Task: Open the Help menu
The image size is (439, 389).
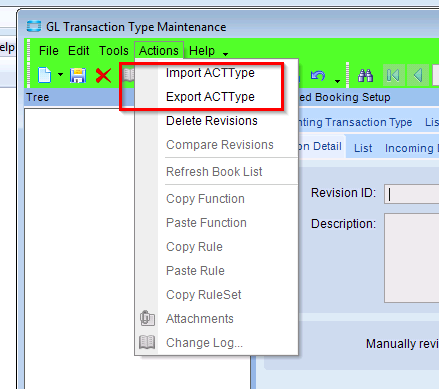Action: (202, 51)
